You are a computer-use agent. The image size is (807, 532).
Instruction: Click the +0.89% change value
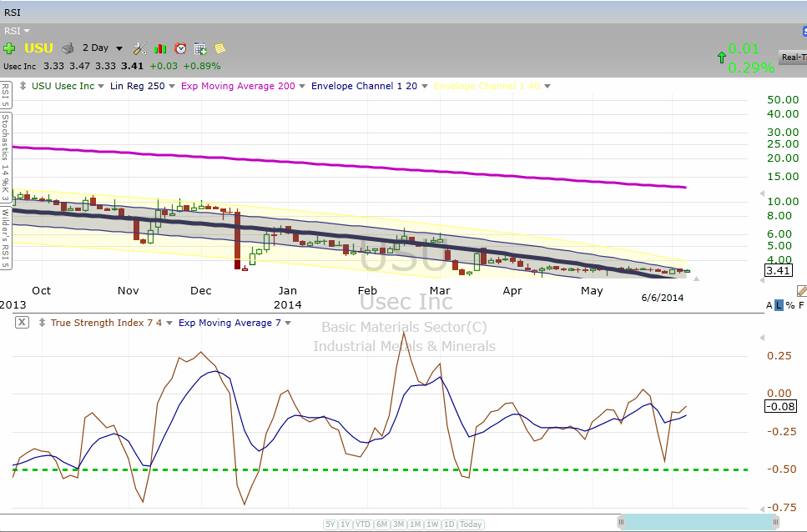[x=202, y=66]
